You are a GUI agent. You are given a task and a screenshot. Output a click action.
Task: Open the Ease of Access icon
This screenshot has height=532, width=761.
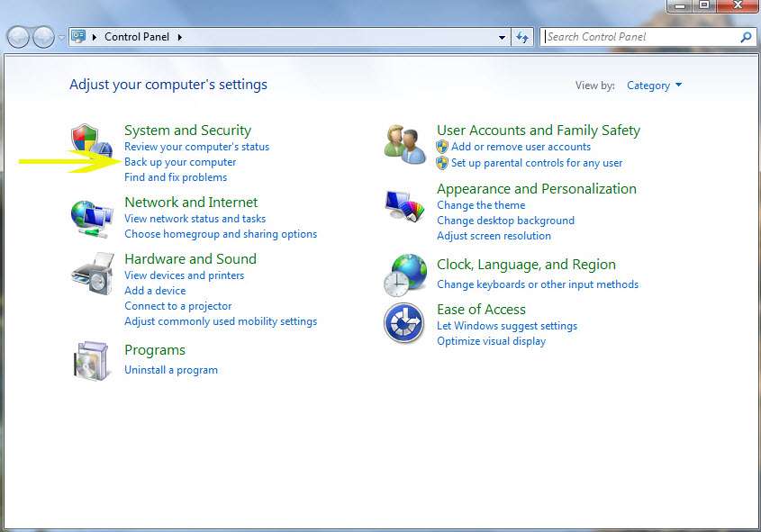404,323
